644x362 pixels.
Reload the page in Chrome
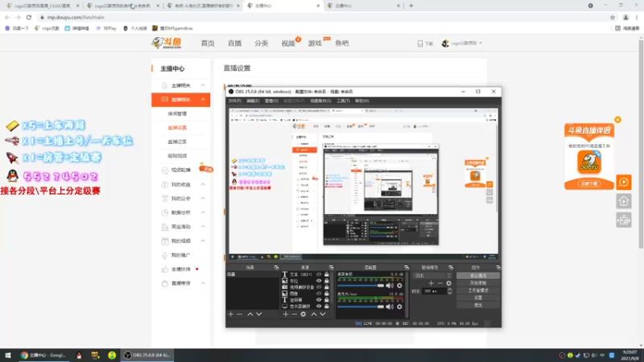tap(29, 17)
